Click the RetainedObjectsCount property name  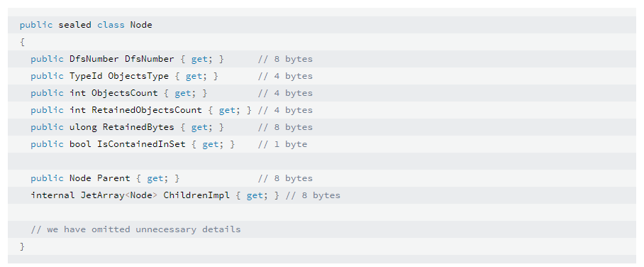coord(147,110)
